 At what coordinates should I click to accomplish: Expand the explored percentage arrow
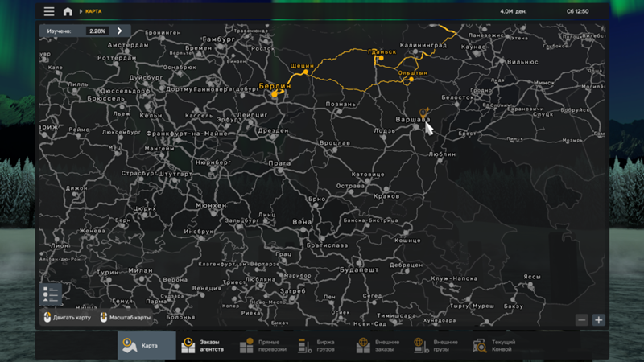[120, 31]
